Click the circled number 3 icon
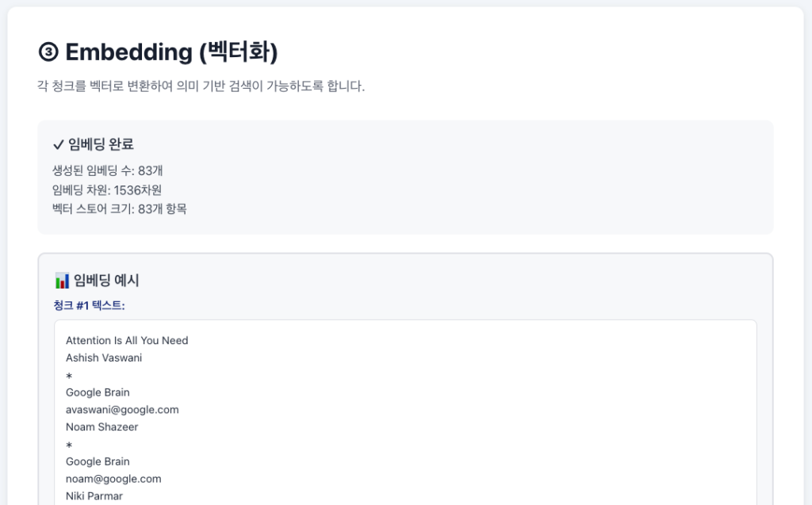812x505 pixels. pyautogui.click(x=48, y=52)
